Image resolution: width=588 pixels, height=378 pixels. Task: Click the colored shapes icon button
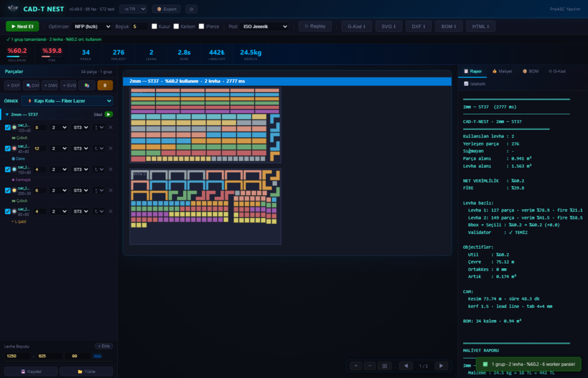pos(87,86)
